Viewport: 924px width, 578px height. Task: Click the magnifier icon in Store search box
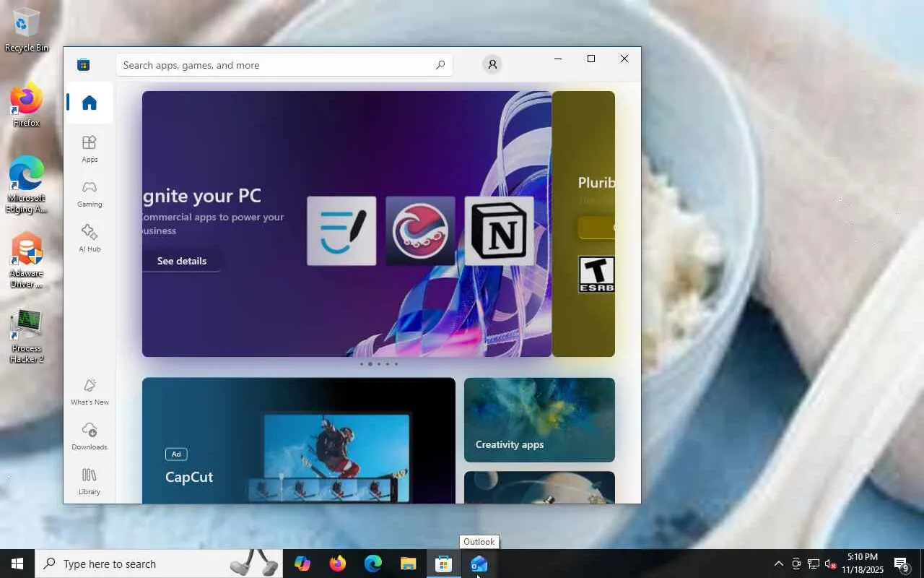pos(440,65)
